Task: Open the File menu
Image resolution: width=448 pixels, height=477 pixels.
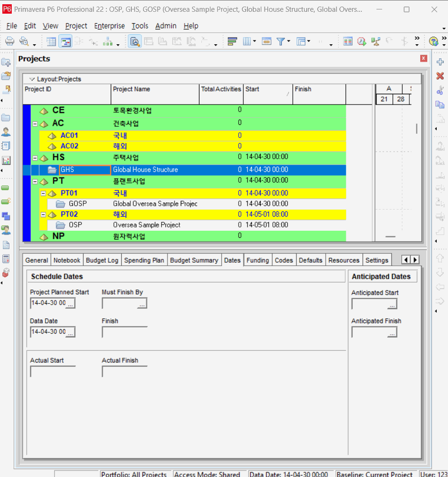Action: pyautogui.click(x=12, y=26)
